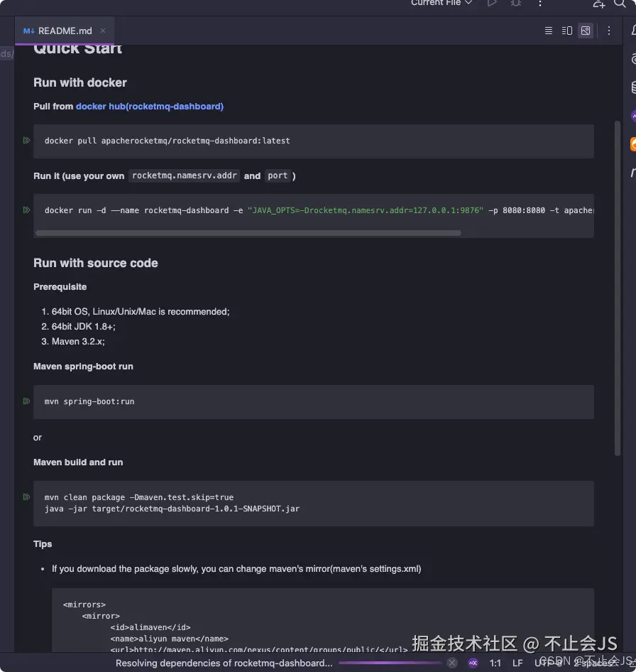
Task: Close the README.md tab
Action: (x=103, y=31)
